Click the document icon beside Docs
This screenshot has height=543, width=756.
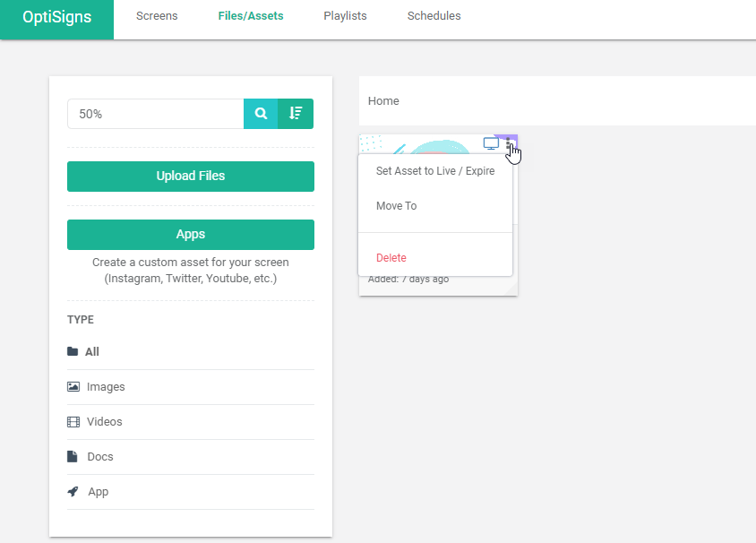click(x=73, y=457)
